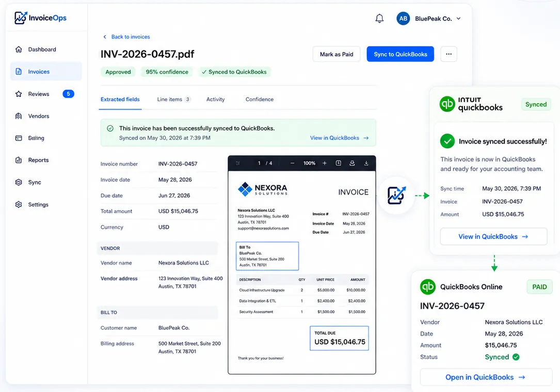Toggle PDF viewer sidebar panel icon

click(238, 163)
